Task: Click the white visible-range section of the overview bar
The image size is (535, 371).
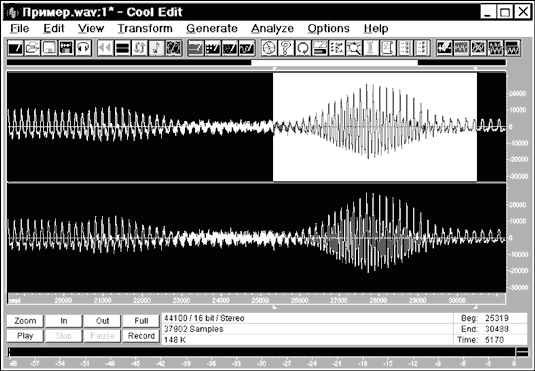Action: pos(334,62)
